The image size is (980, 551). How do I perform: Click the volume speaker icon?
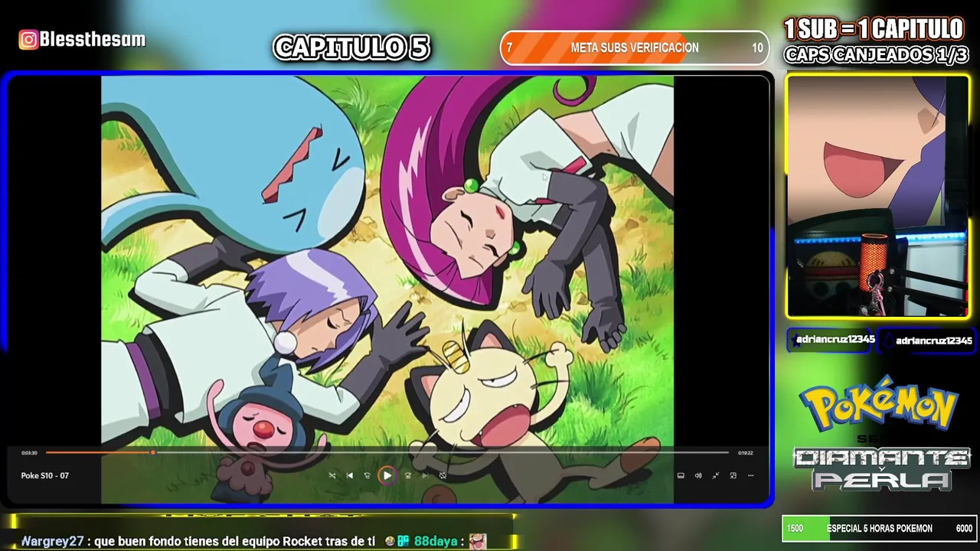(x=698, y=475)
